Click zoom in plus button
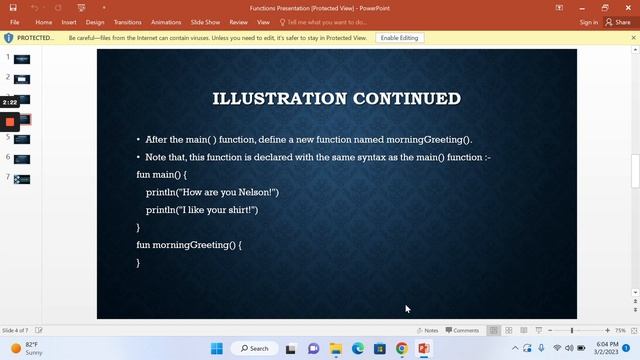This screenshot has width=640, height=360. click(607, 330)
